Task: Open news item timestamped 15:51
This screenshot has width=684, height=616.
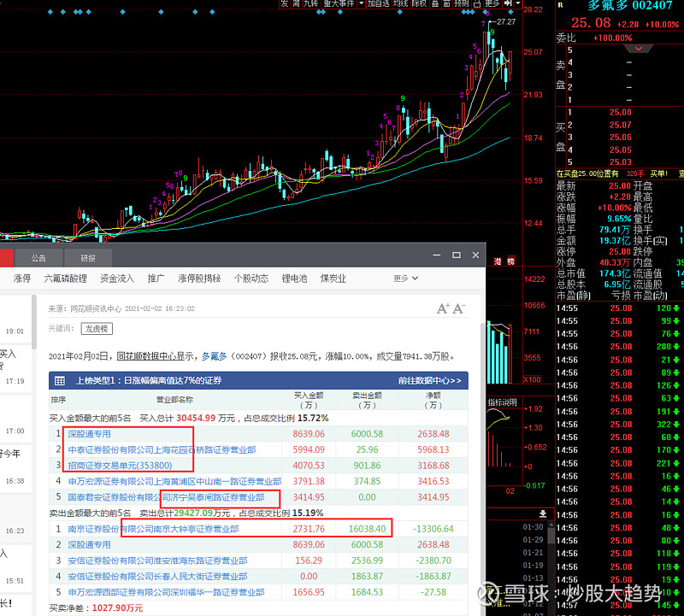Action: pyautogui.click(x=15, y=567)
